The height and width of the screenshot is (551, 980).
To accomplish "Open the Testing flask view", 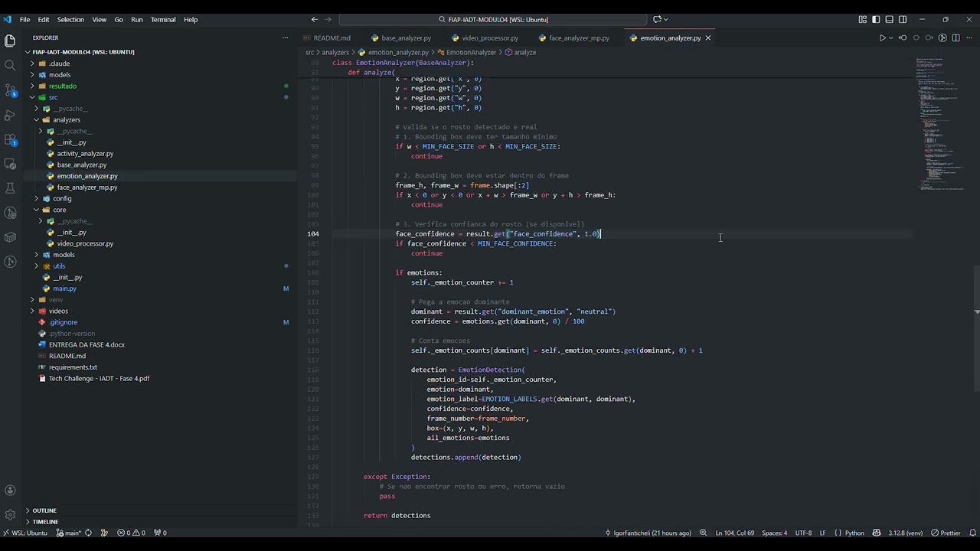I will pos(10,188).
